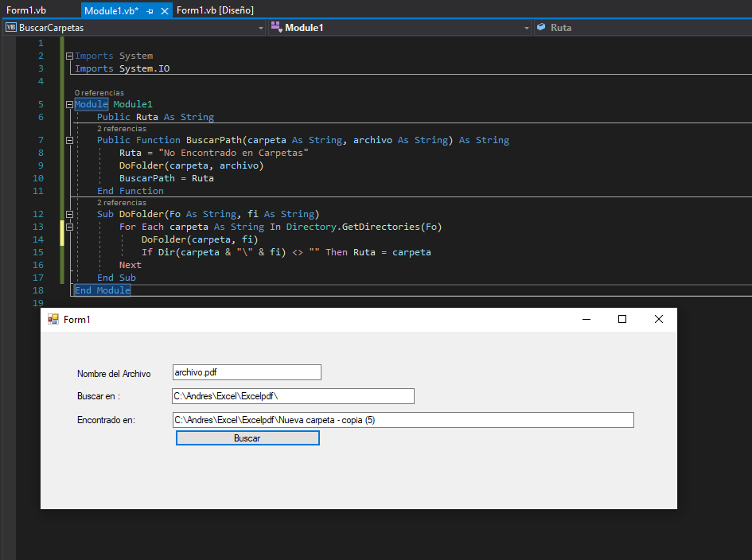Collapse the Imports region
752x560 pixels.
(x=69, y=56)
